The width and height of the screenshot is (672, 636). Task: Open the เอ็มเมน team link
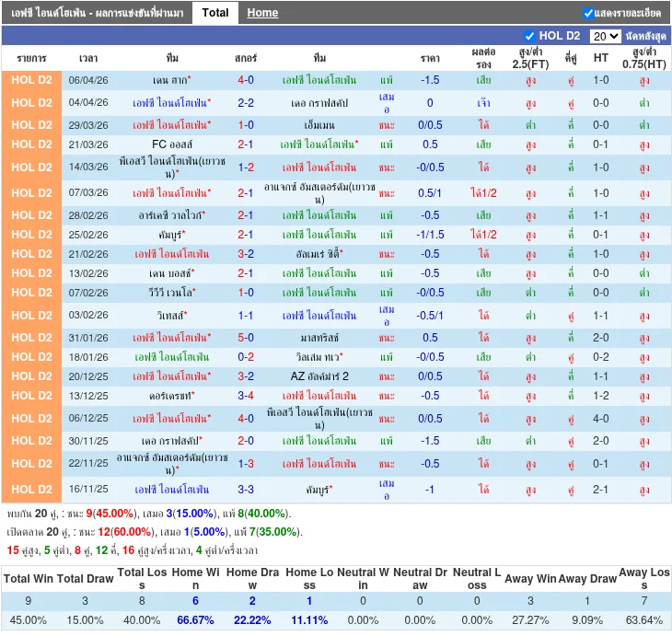pos(319,125)
